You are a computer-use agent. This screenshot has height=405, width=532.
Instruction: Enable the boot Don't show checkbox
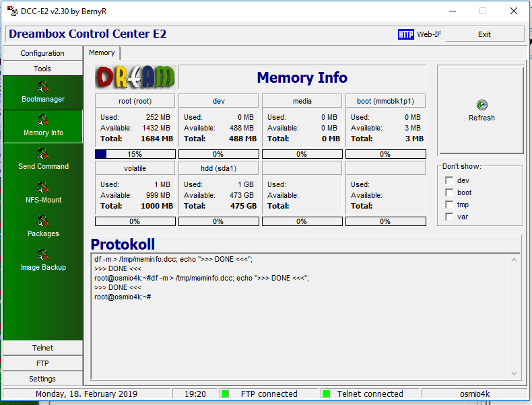tap(449, 192)
